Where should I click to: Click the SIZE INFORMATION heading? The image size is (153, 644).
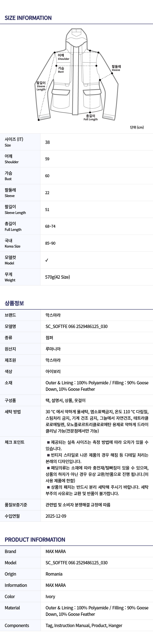(x=28, y=18)
